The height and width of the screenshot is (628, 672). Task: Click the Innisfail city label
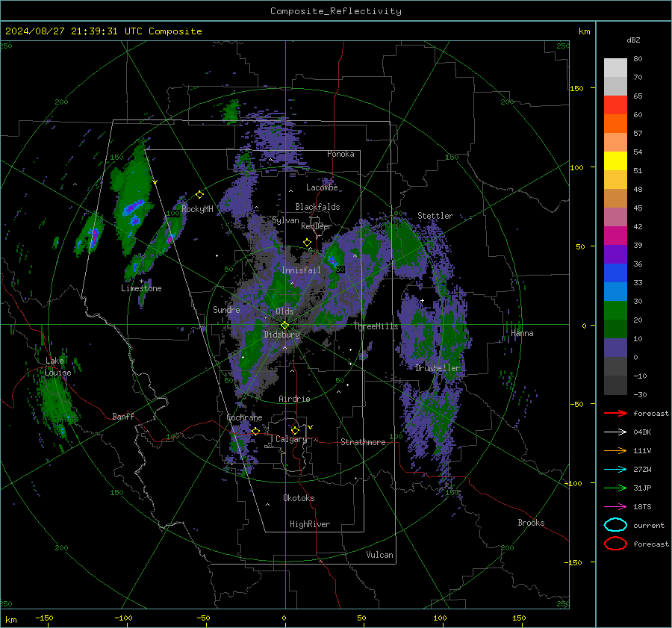(301, 270)
